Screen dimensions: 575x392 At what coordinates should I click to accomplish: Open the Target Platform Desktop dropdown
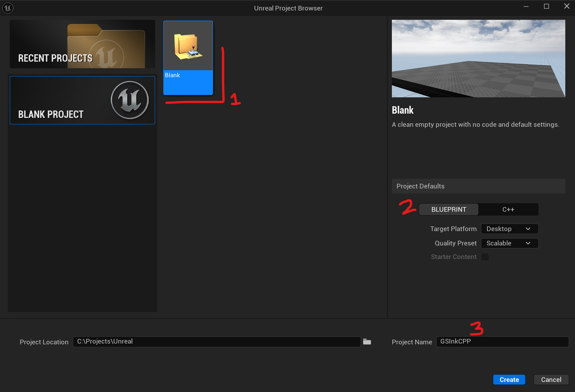tap(509, 229)
